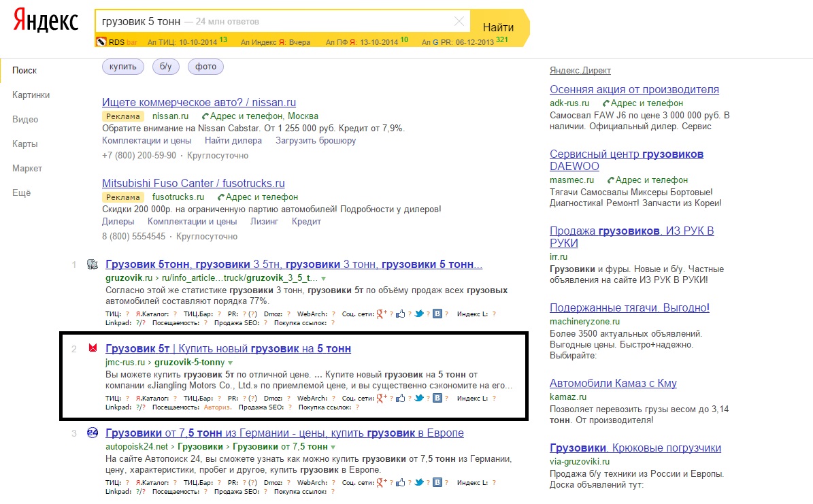Open 'Грузовик 5т | Купить новый грузовик' result
The image size is (813, 504).
click(228, 348)
